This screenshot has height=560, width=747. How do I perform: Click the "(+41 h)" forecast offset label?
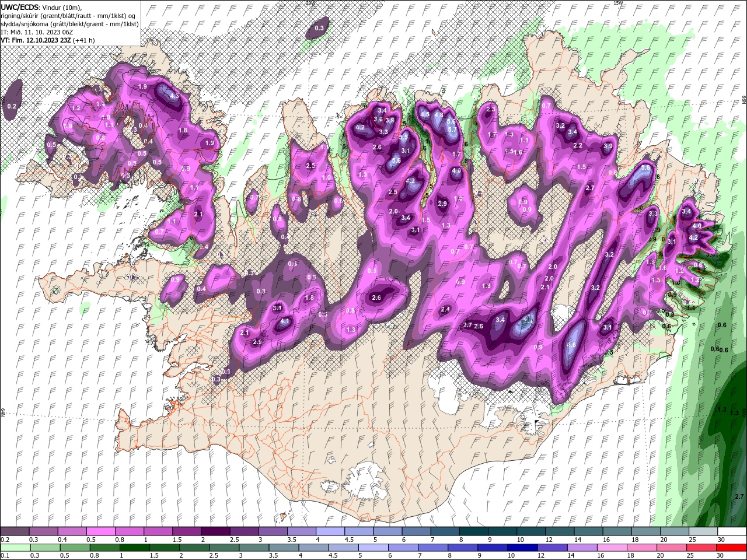(85, 40)
